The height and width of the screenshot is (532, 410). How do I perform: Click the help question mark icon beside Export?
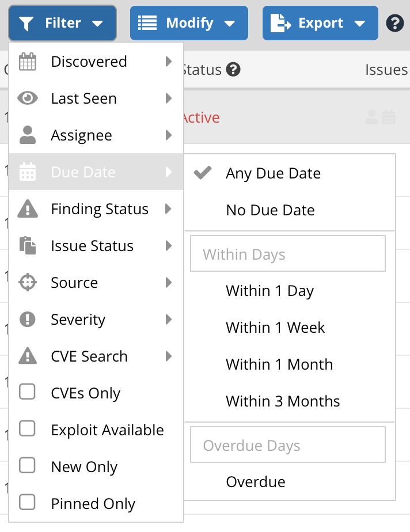click(394, 23)
